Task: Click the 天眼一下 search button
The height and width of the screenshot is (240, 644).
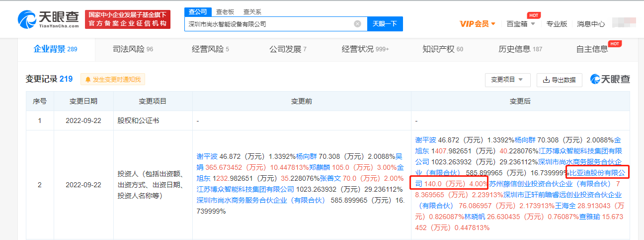Action: point(385,24)
